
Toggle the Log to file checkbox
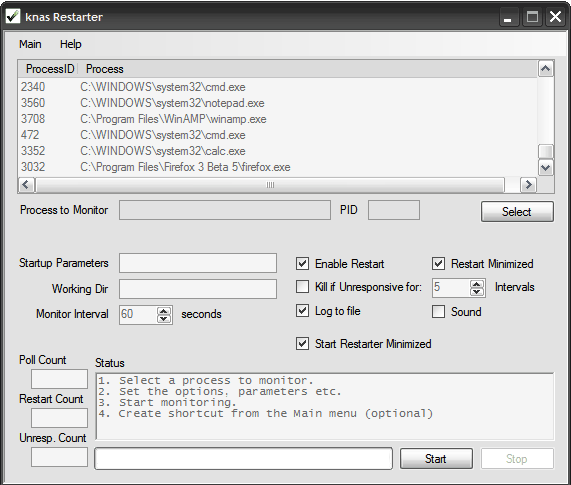302,311
